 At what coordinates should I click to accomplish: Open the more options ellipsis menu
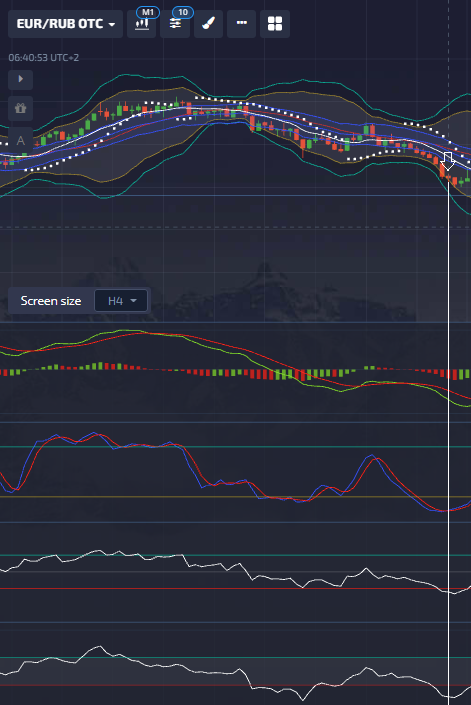(242, 24)
